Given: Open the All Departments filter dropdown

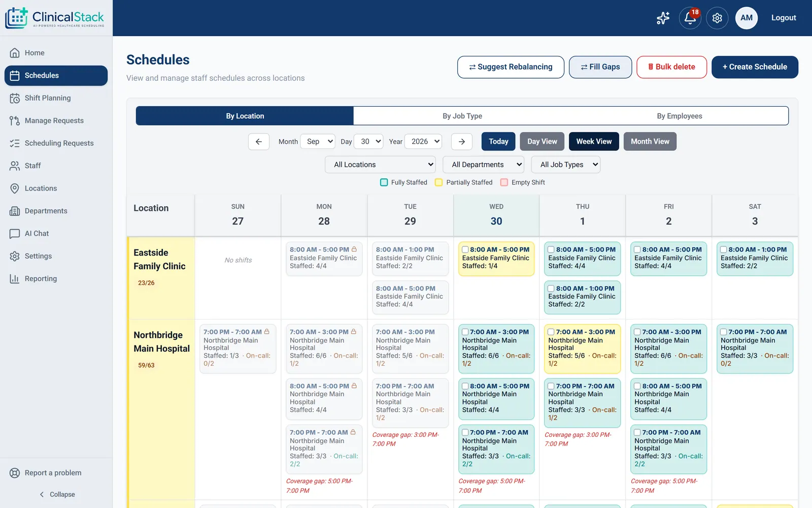Looking at the screenshot, I should 484,165.
